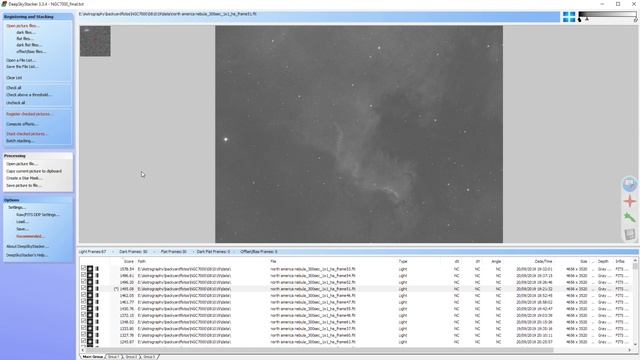Screen dimensions: 640x360
Task: Click Batch stacking link
Action: pos(20,141)
